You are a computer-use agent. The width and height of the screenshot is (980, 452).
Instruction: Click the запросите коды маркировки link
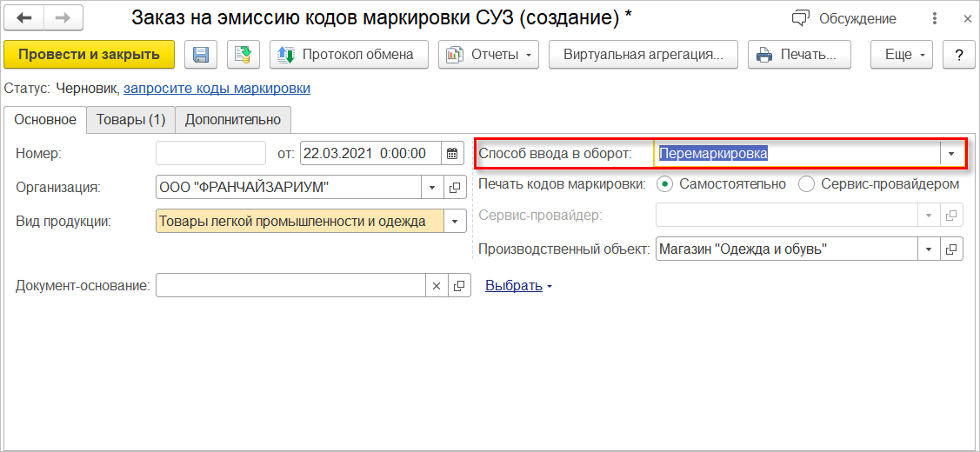217,88
